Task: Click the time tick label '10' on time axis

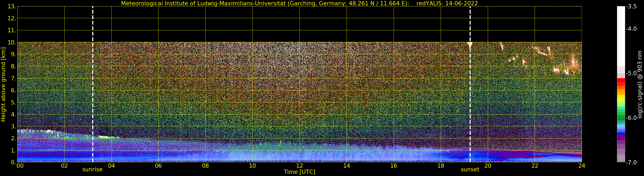Action: 252,166
